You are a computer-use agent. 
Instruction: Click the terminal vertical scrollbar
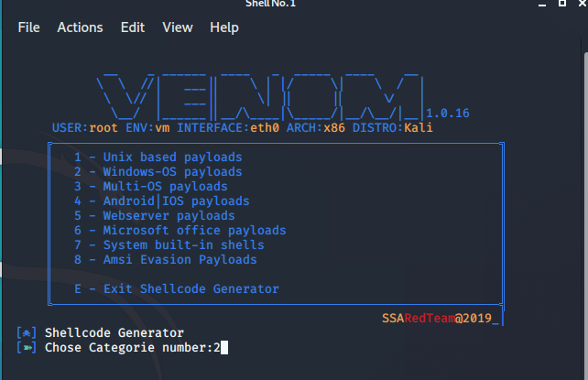586,215
